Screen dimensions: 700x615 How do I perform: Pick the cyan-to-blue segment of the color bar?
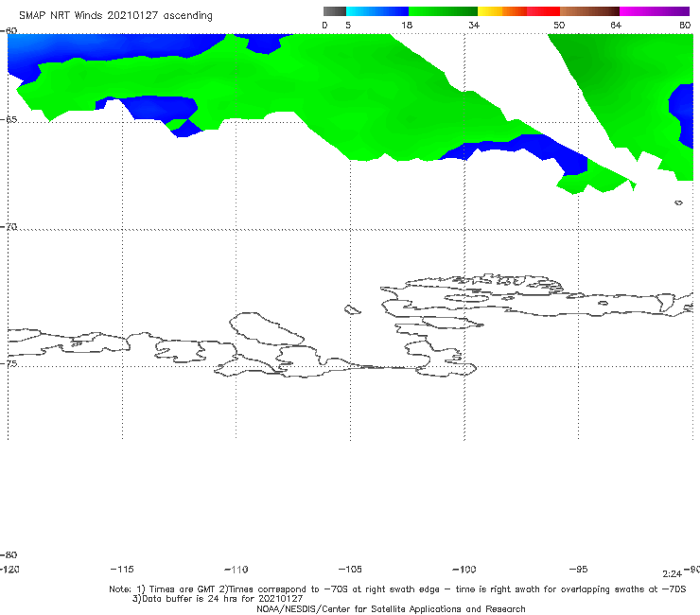[377, 11]
